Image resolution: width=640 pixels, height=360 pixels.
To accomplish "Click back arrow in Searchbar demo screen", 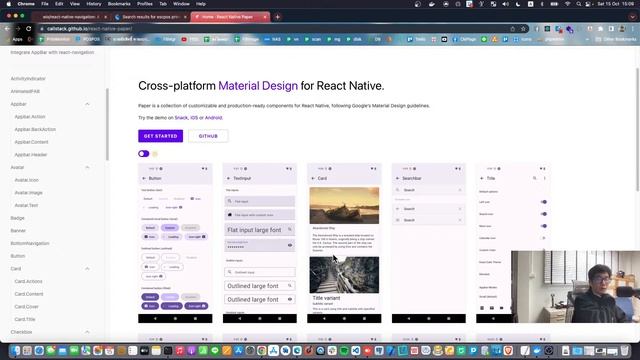I will pos(397,178).
